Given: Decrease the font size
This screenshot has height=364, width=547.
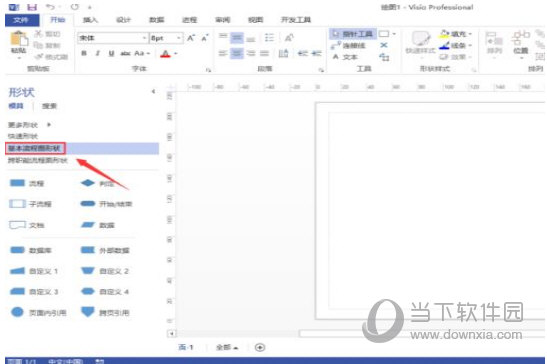Looking at the screenshot, I should pyautogui.click(x=205, y=38).
